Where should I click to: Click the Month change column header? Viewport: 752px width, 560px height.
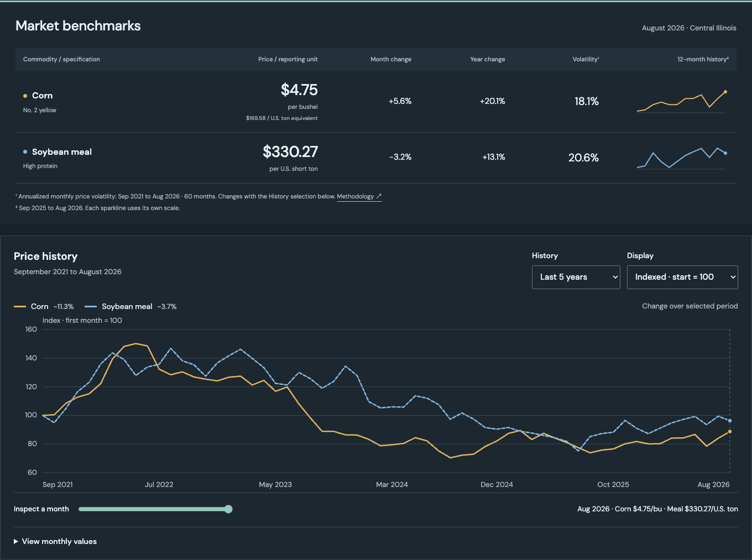(391, 59)
